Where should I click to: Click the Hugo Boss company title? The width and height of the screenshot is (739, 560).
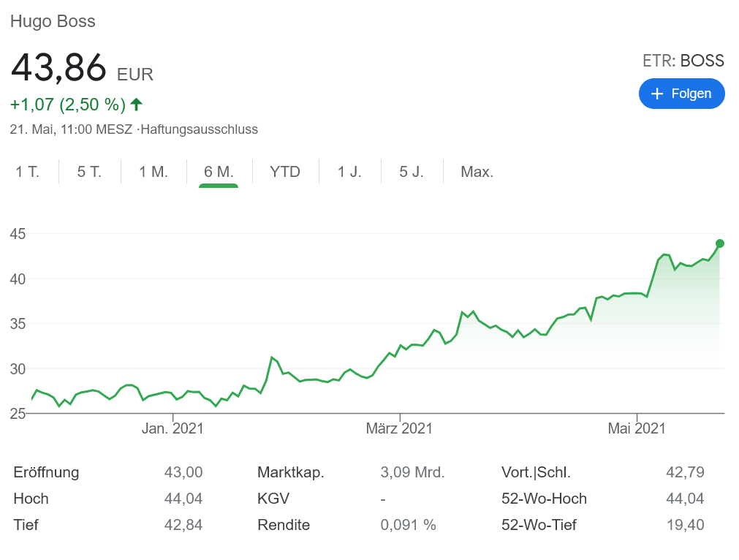coord(53,21)
